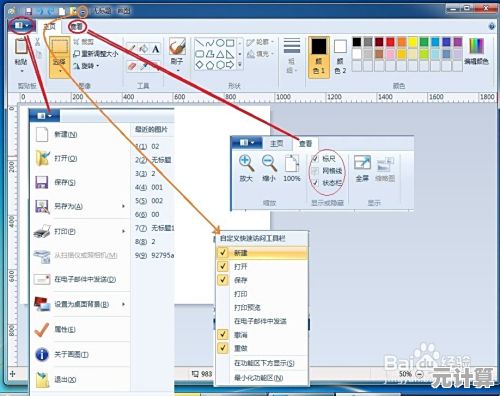Pick the red color swatch in the palette
The width and height of the screenshot is (500, 396).
click(390, 42)
